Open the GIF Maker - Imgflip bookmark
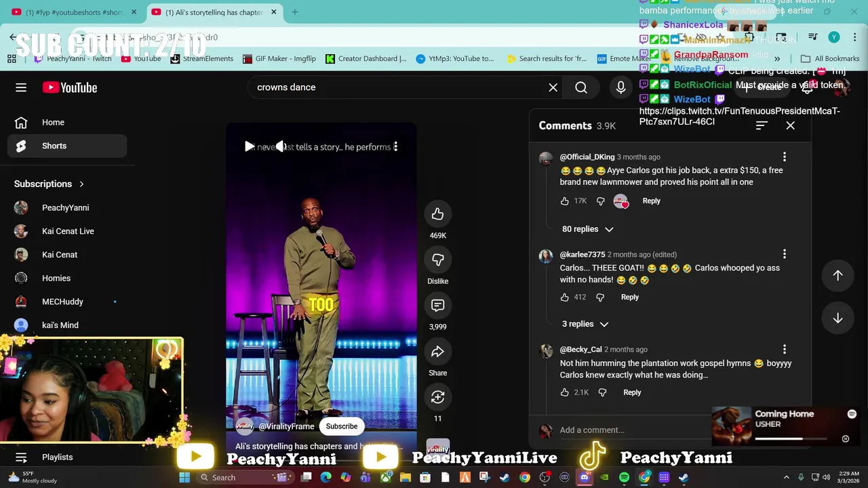 coord(279,59)
